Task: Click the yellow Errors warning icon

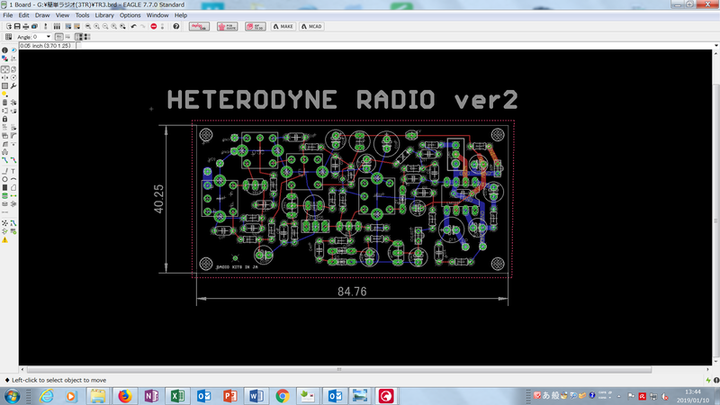Action: 5,241
